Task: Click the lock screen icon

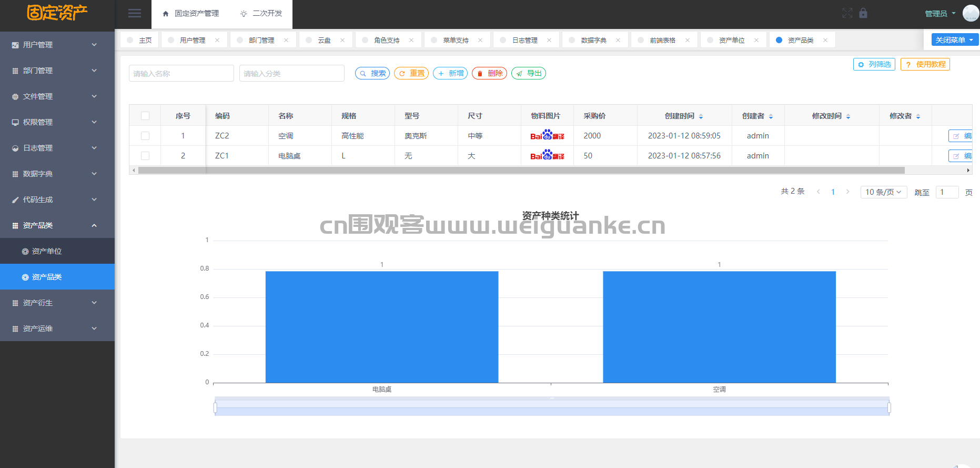Action: click(863, 13)
